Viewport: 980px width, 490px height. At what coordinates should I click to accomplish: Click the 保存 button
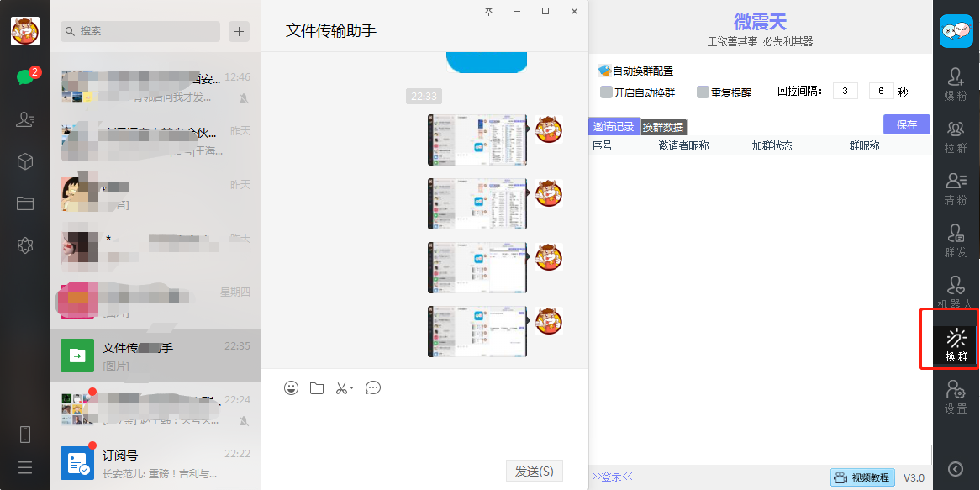[906, 124]
